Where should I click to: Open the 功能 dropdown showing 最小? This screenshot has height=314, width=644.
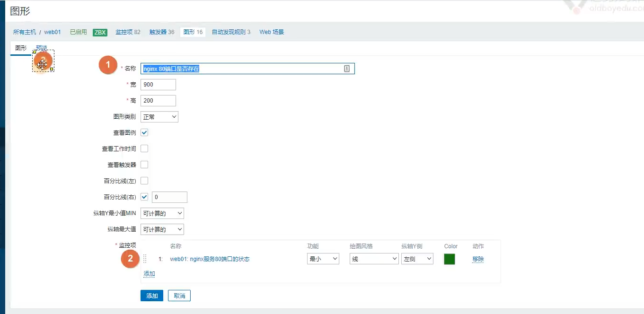point(323,259)
